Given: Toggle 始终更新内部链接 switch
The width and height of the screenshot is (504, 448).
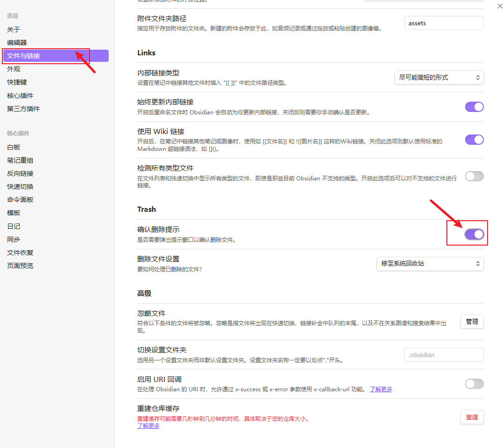Looking at the screenshot, I should 474,107.
